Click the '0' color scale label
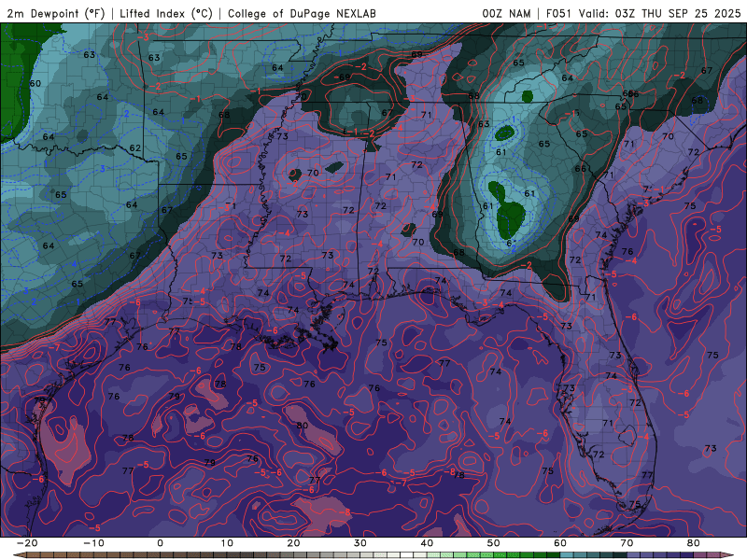The width and height of the screenshot is (747, 560). [x=160, y=543]
